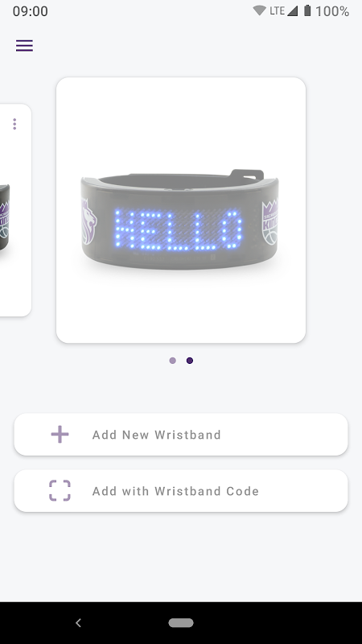Open three-dot options on the left wristband card
Image resolution: width=362 pixels, height=644 pixels.
(14, 124)
